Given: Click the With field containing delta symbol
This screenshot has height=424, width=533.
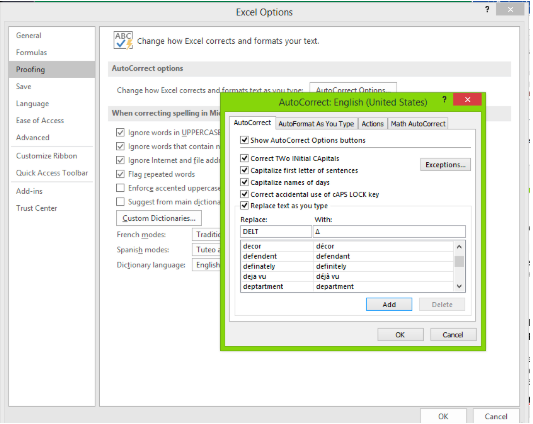Looking at the screenshot, I should click(x=389, y=232).
